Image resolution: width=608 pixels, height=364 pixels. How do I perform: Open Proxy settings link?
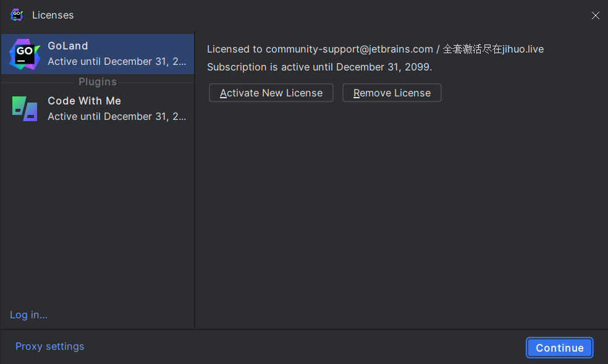(x=49, y=347)
